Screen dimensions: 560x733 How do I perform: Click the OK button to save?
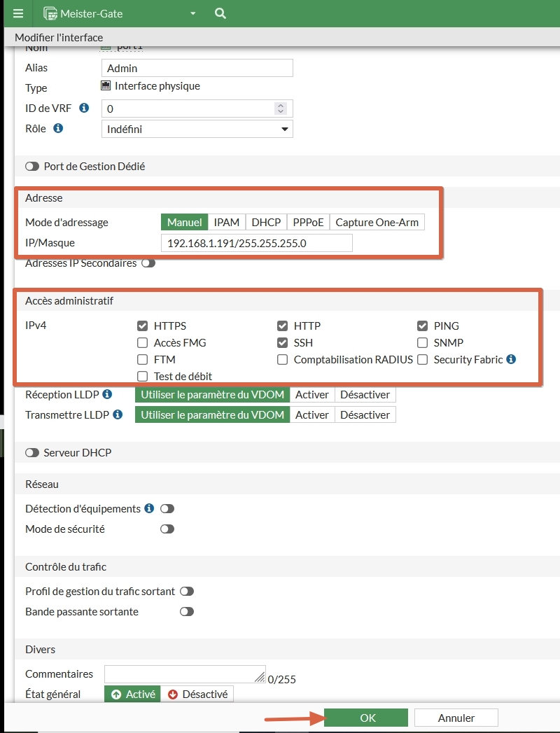tap(367, 718)
